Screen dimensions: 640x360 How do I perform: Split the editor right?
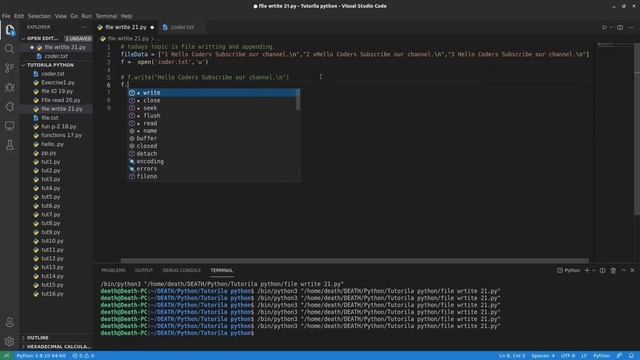[x=620, y=27]
